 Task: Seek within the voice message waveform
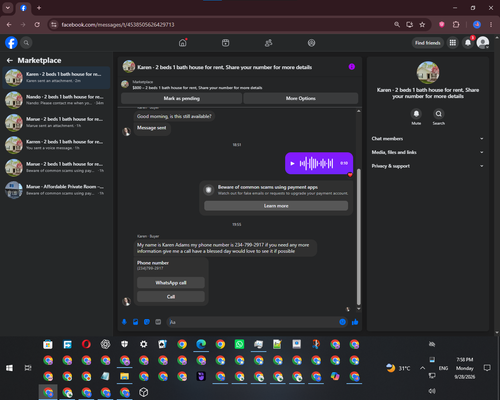pyautogui.click(x=316, y=163)
